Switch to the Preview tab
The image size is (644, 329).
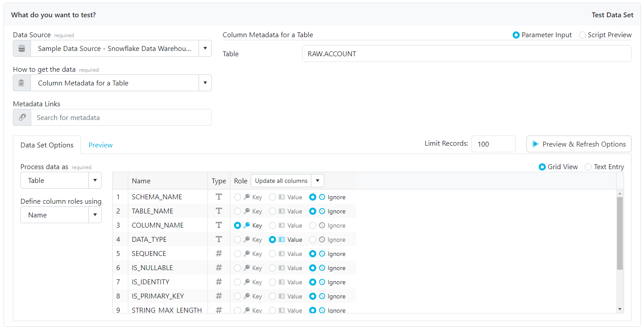(100, 145)
